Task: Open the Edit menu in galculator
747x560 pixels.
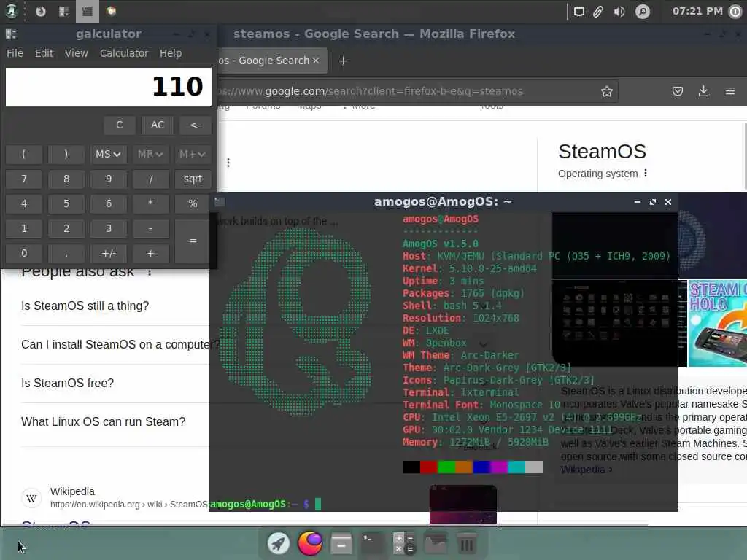Action: click(x=44, y=53)
